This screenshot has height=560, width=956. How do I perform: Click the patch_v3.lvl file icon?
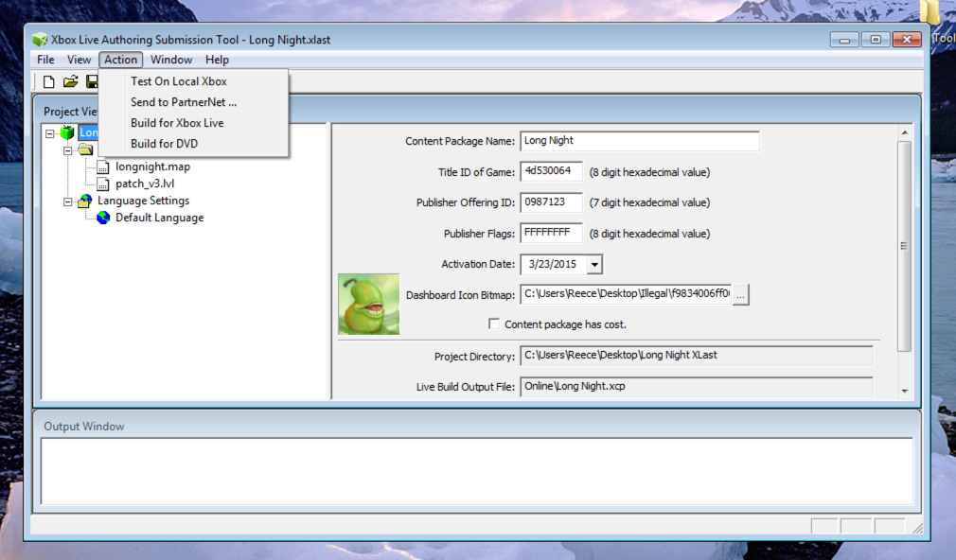point(103,184)
